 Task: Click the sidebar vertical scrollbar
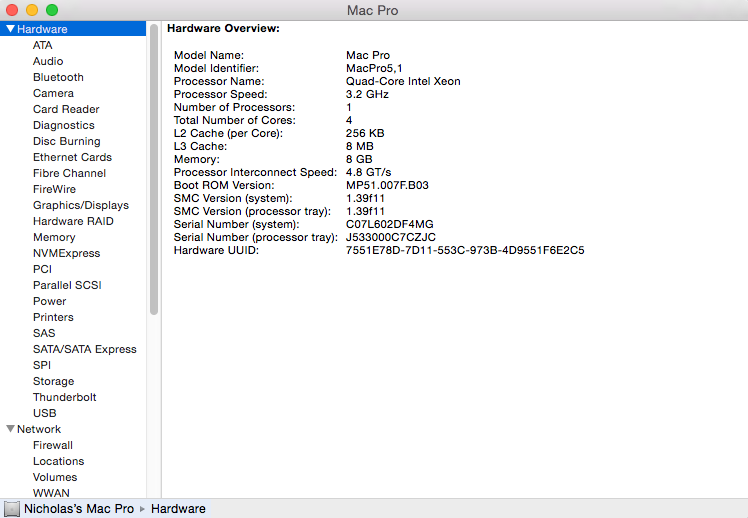pos(154,170)
